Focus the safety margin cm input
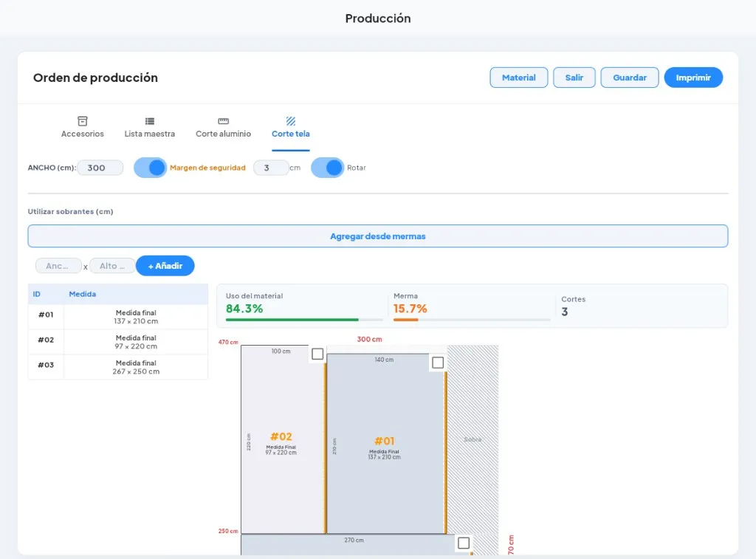 [x=271, y=168]
